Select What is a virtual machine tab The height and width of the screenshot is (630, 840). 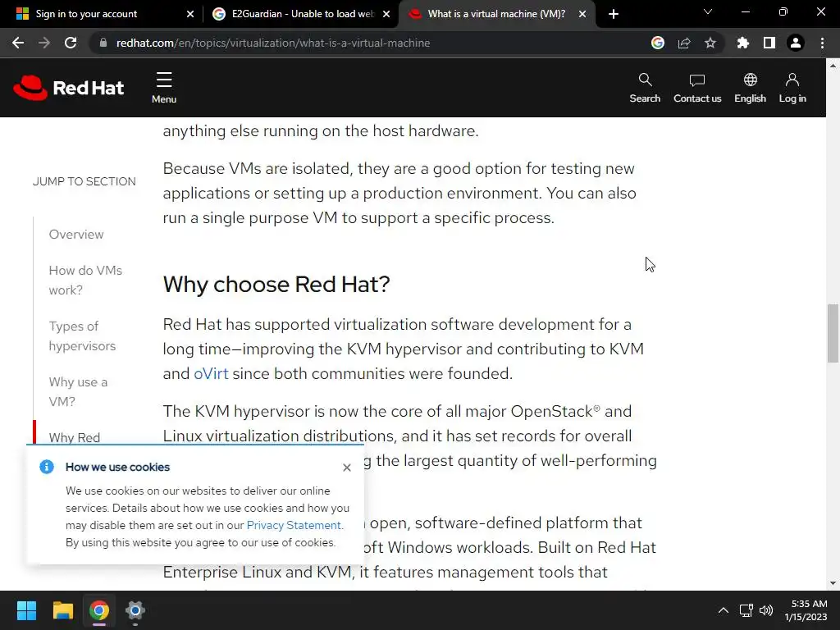click(x=496, y=14)
